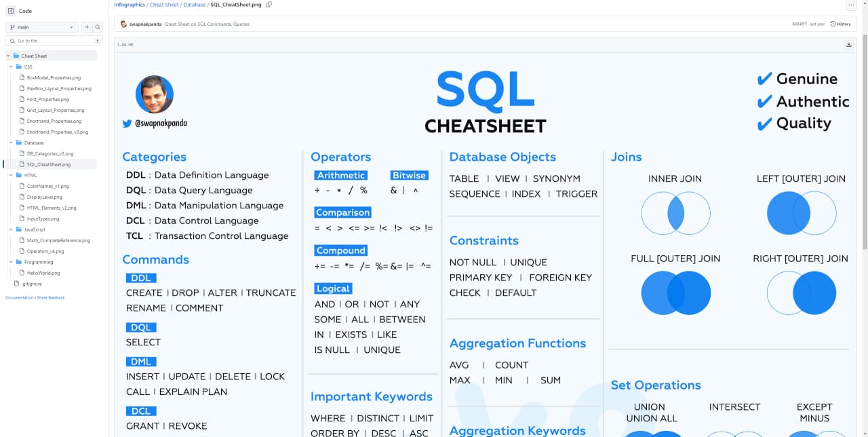Screen dimensions: 868x437
Task: Select ColorNames_v1.png in file tree
Action: pyautogui.click(x=47, y=186)
